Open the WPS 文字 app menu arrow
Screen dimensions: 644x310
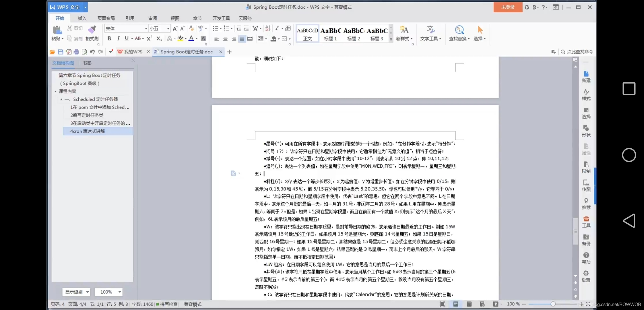(85, 7)
